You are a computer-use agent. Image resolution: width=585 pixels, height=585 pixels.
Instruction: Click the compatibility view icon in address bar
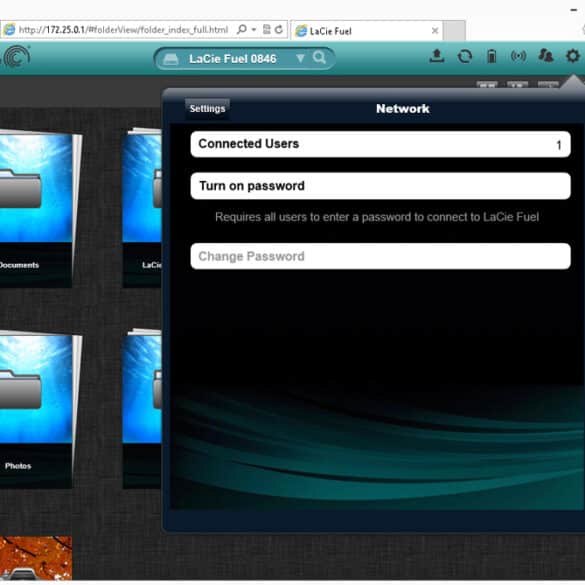[266, 29]
